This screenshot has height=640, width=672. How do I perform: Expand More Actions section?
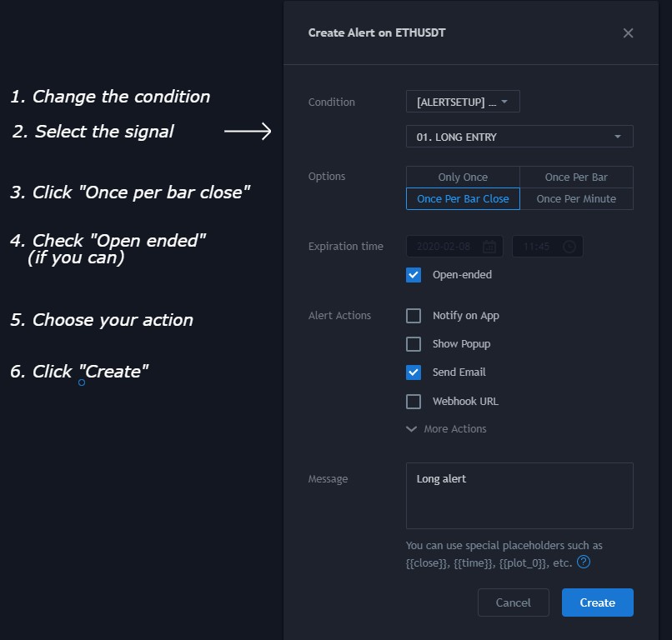446,429
